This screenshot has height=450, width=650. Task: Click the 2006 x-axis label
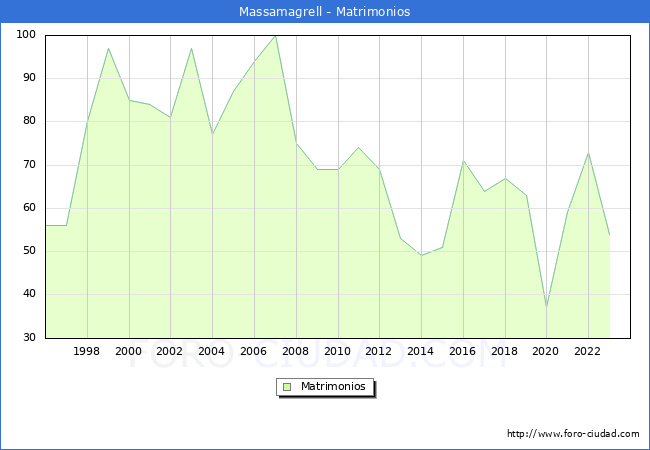point(254,351)
